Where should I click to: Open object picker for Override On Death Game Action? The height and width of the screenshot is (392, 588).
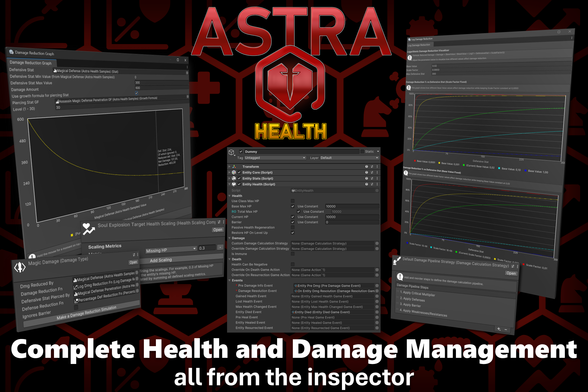(377, 270)
